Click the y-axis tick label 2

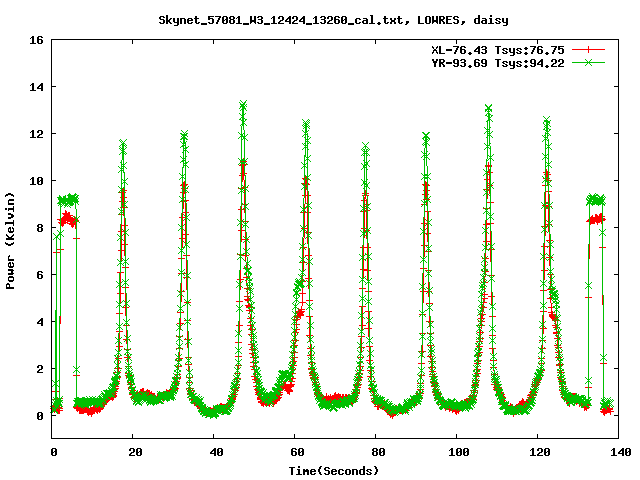[x=40, y=369]
